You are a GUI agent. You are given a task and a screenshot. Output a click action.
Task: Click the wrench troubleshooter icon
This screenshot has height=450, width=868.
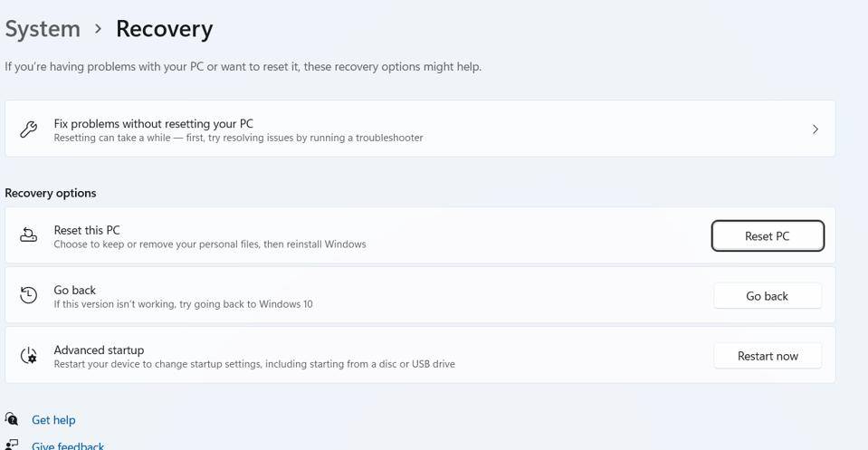(28, 129)
